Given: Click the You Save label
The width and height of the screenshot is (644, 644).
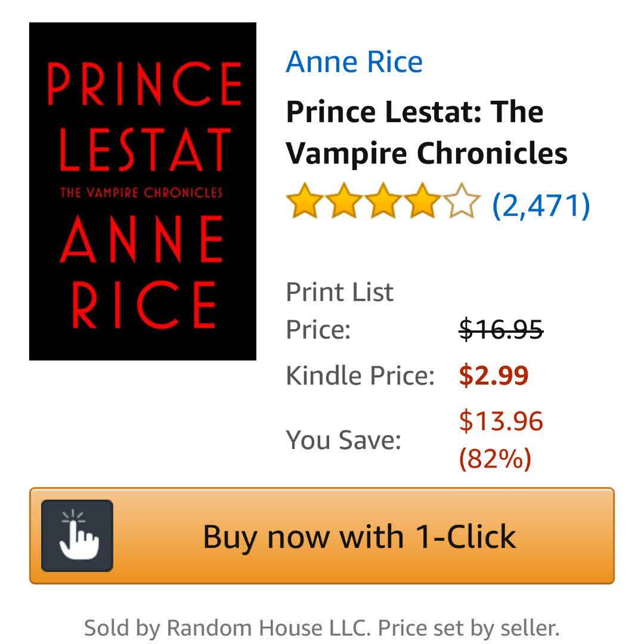Looking at the screenshot, I should click(343, 440).
